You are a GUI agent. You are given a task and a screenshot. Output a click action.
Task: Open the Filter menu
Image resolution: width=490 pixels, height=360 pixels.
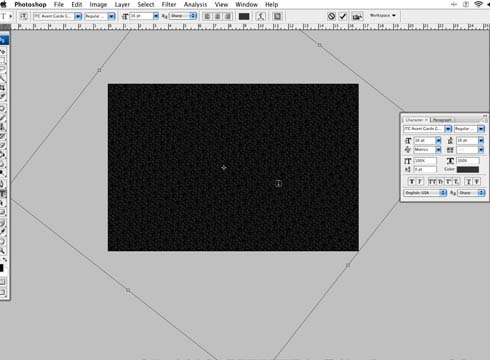tap(169, 5)
